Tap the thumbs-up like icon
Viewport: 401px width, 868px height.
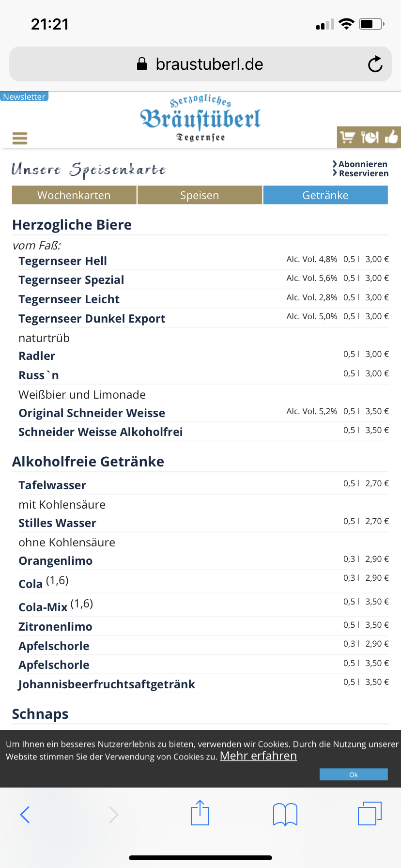pos(391,138)
